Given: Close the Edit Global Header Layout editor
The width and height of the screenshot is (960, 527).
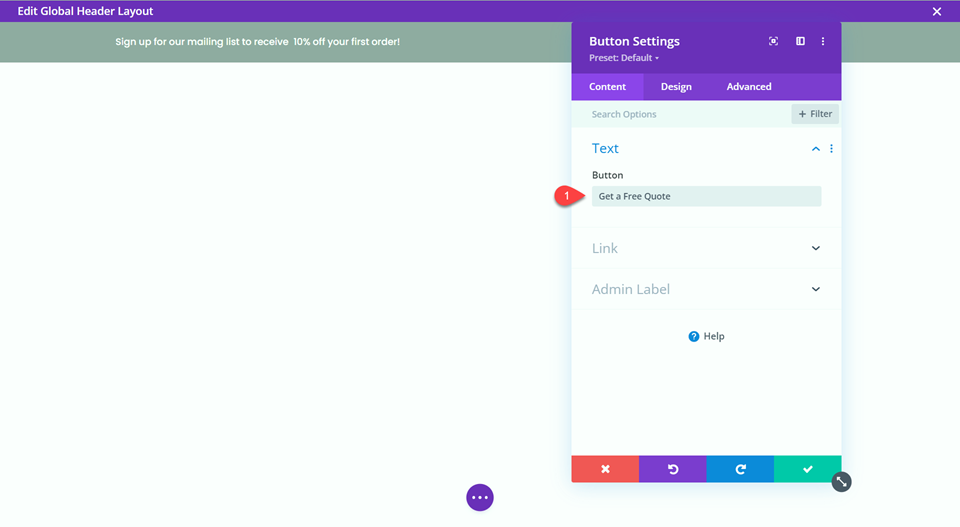Looking at the screenshot, I should pyautogui.click(x=937, y=12).
